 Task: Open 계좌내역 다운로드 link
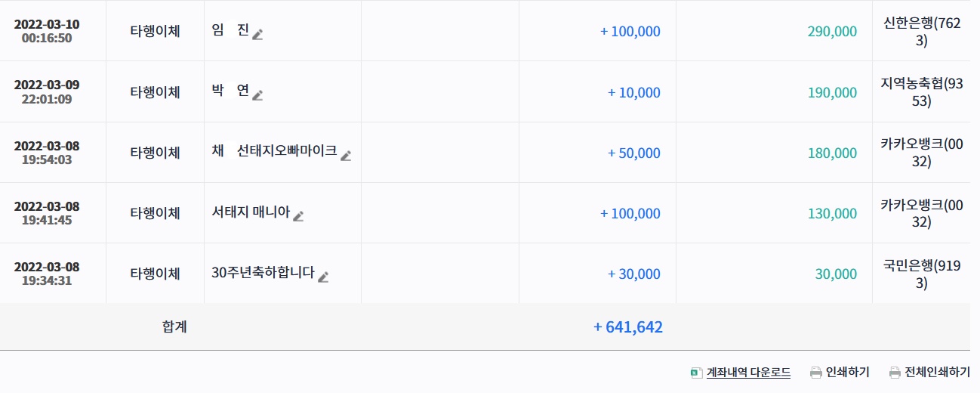click(748, 373)
